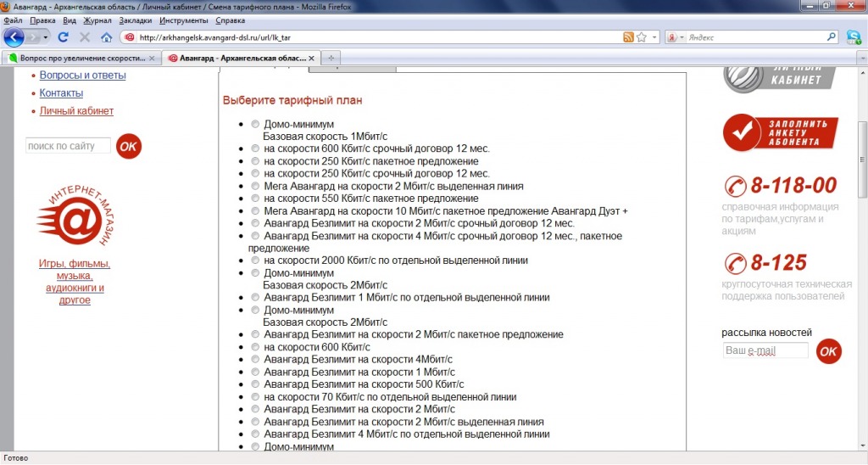
Task: Click the vertical page scrollbar thumb
Action: click(862, 160)
